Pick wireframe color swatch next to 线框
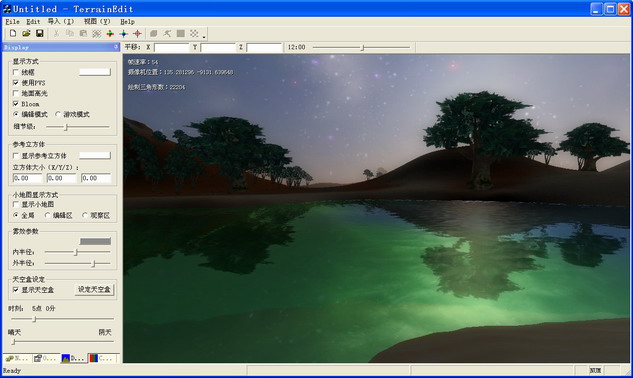Viewport: 633px width, 378px height. click(x=95, y=72)
